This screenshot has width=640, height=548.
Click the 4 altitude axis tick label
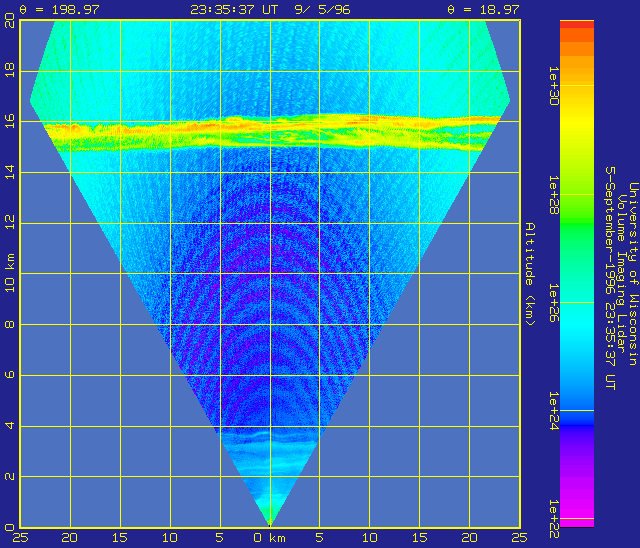click(x=10, y=425)
